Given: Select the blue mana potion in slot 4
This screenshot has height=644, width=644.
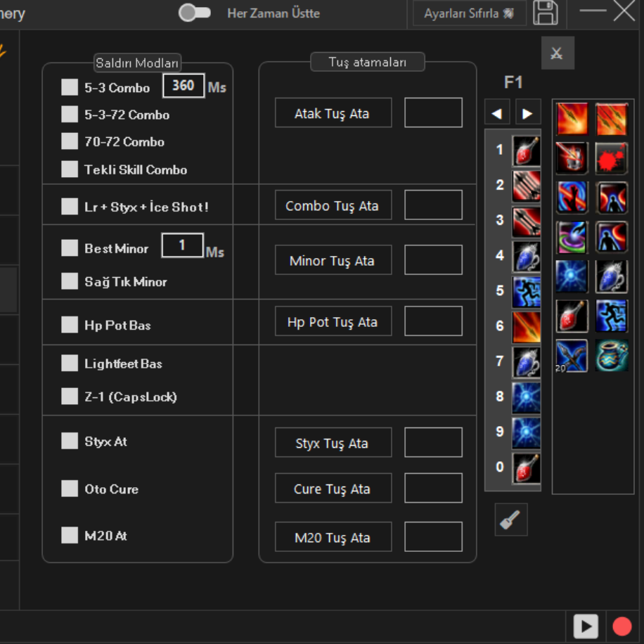Looking at the screenshot, I should pyautogui.click(x=526, y=257).
